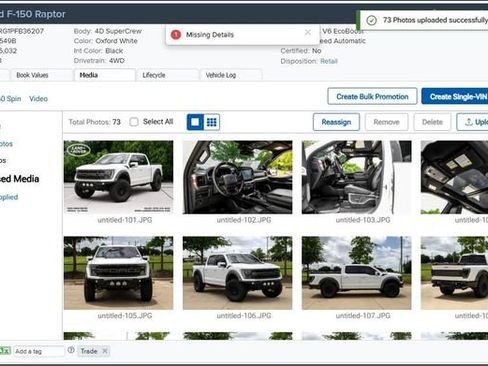Click the Upload button
The height and width of the screenshot is (366, 488).
[x=473, y=122]
